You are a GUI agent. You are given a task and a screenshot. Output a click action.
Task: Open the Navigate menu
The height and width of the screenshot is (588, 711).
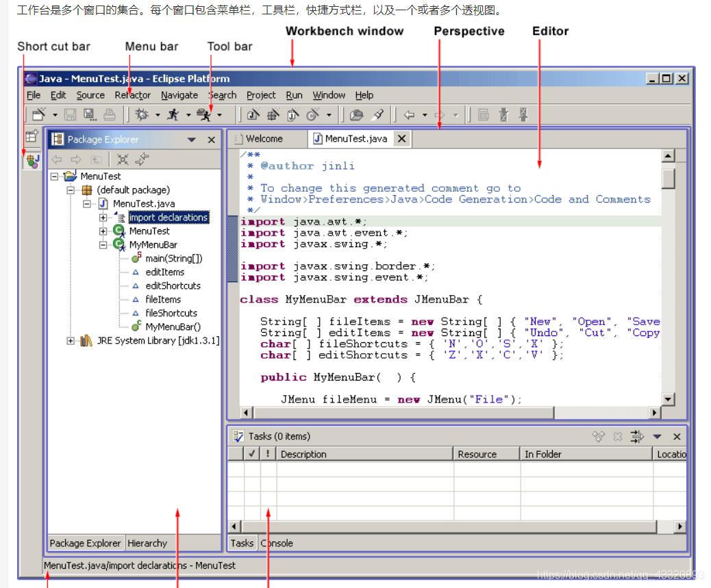(x=179, y=95)
